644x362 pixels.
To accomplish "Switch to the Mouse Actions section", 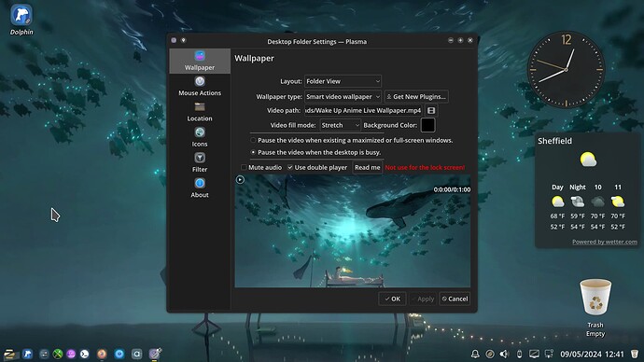I will click(200, 86).
